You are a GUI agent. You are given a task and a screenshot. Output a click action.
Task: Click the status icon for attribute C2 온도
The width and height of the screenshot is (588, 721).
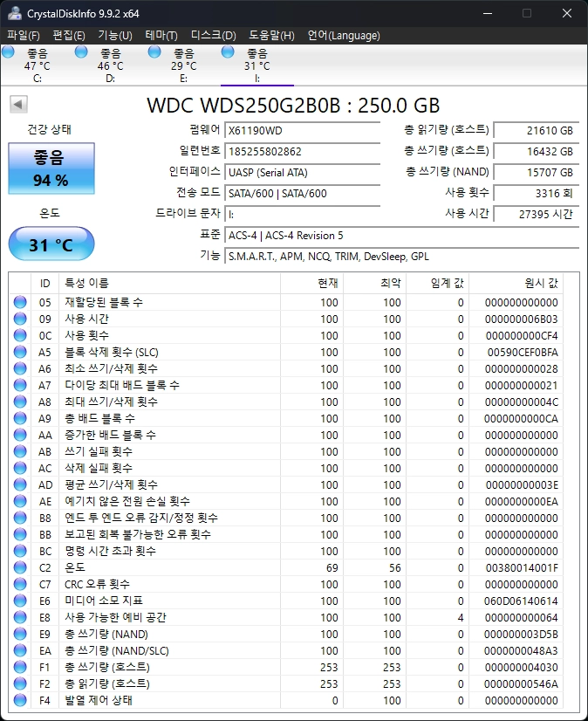pyautogui.click(x=20, y=567)
